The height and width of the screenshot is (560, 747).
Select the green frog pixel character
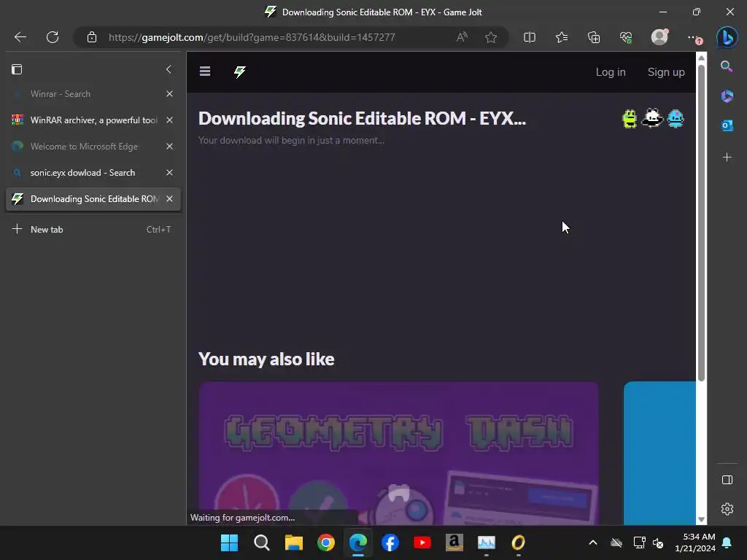[630, 119]
